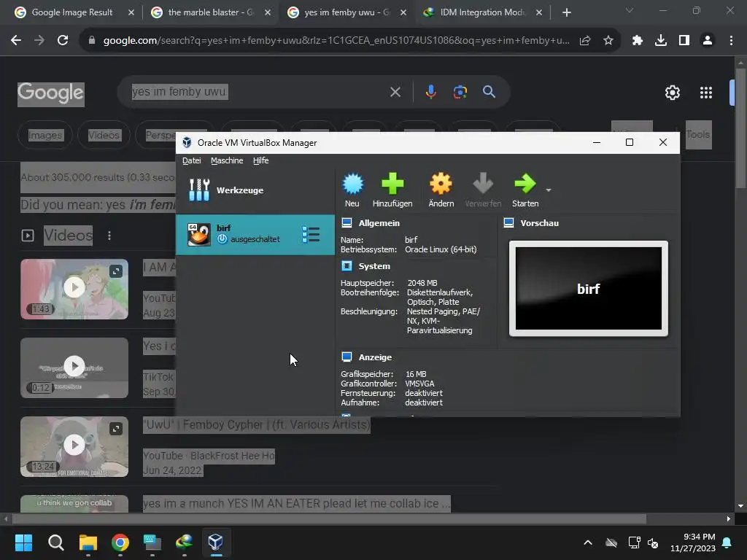Open Chrome downloads icon
This screenshot has width=747, height=560.
[661, 41]
